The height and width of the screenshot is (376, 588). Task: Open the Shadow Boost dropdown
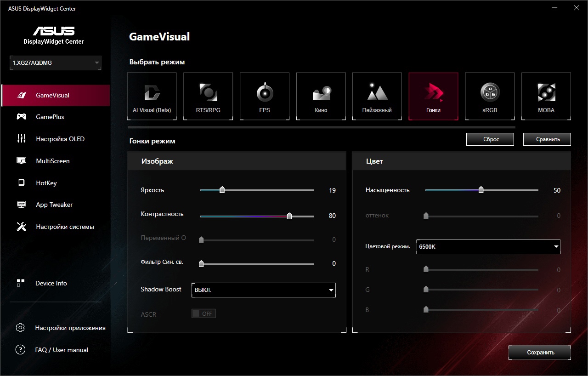tap(263, 290)
